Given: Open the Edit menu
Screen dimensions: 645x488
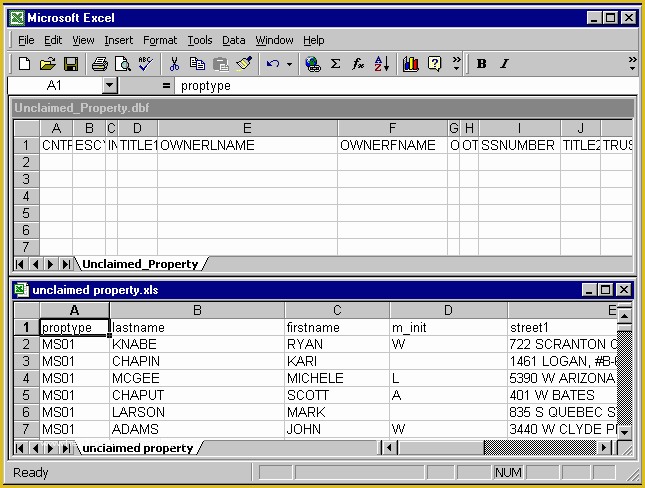Looking at the screenshot, I should 53,40.
